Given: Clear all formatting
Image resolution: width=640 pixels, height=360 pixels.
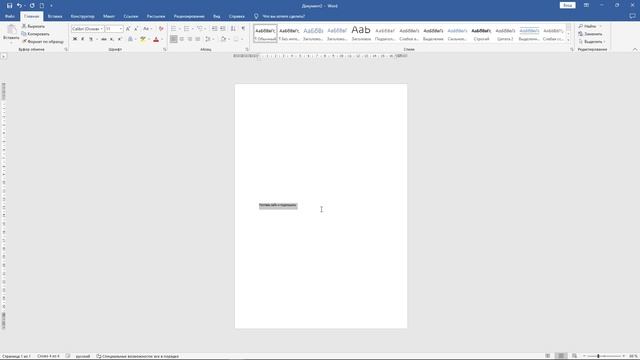Looking at the screenshot, I should point(161,29).
